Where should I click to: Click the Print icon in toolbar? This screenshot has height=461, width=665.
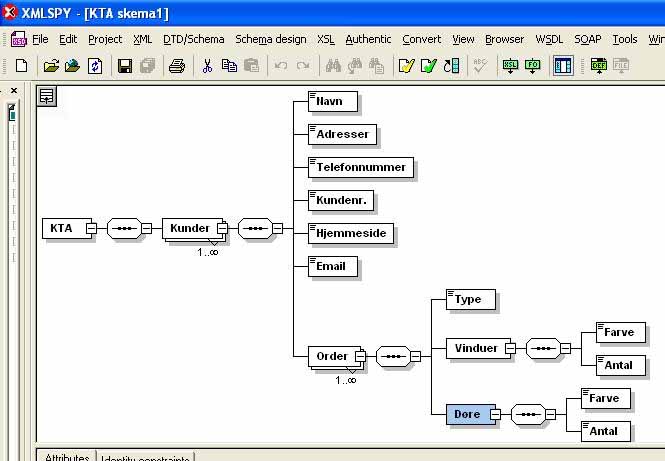177,66
